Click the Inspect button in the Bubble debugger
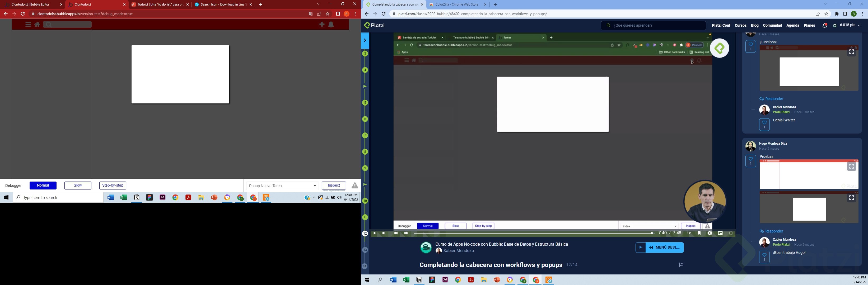This screenshot has width=868, height=285. coord(333,186)
